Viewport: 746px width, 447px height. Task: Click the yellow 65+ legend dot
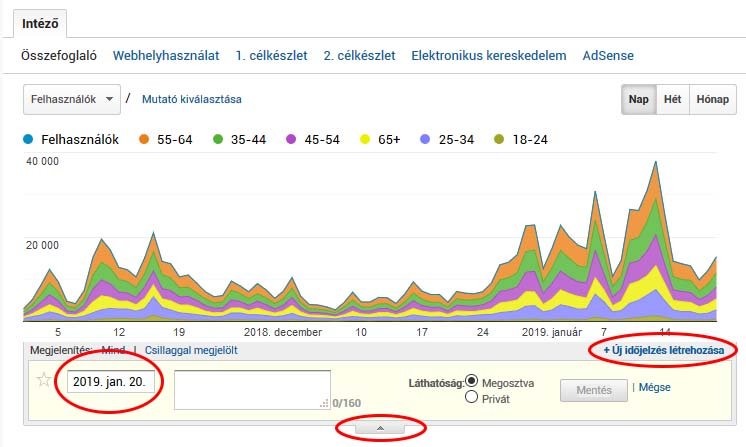(366, 140)
